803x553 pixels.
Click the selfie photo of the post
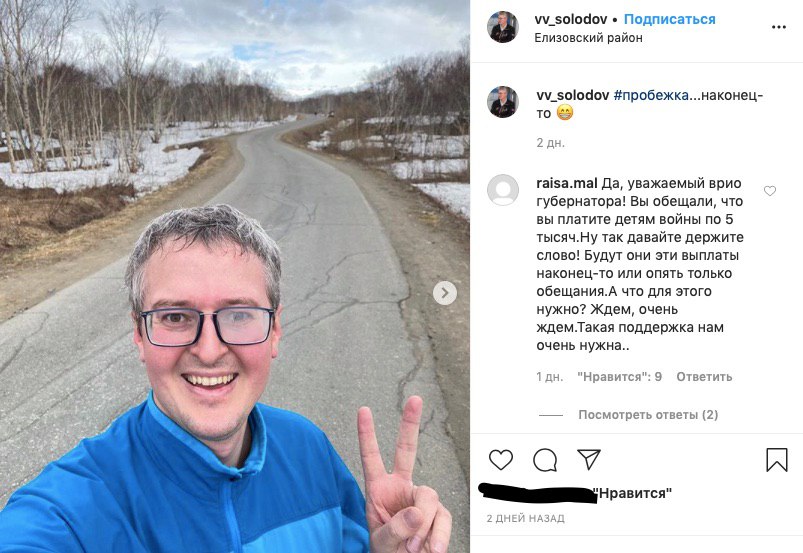(235, 276)
